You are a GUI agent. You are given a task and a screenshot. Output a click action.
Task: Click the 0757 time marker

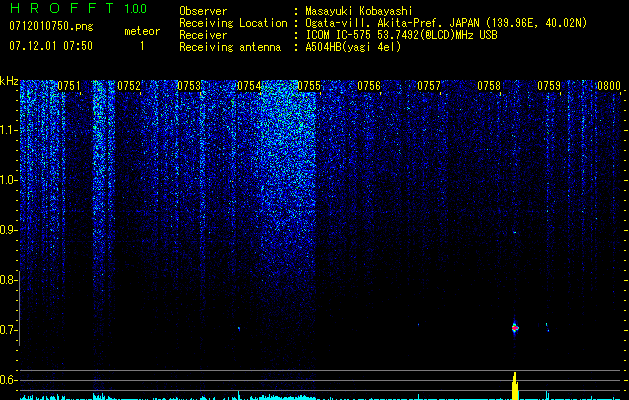[429, 86]
